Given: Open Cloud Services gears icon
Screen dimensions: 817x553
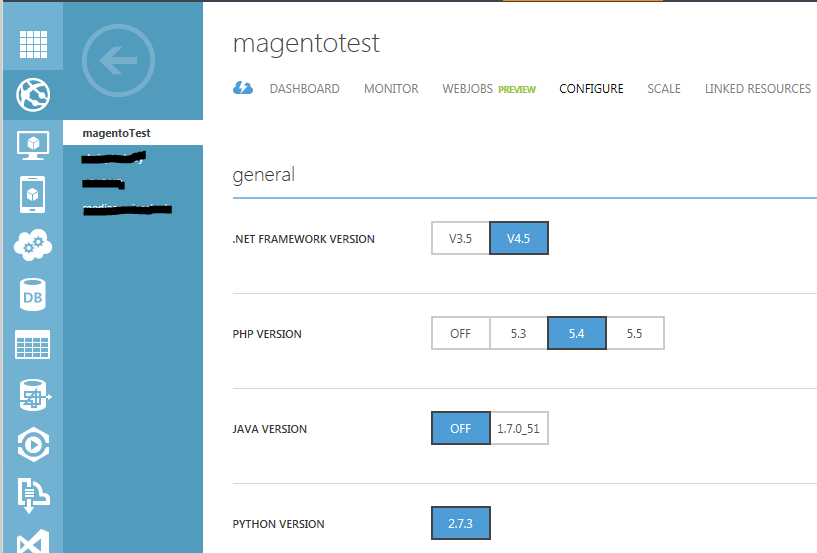Looking at the screenshot, I should pyautogui.click(x=33, y=244).
